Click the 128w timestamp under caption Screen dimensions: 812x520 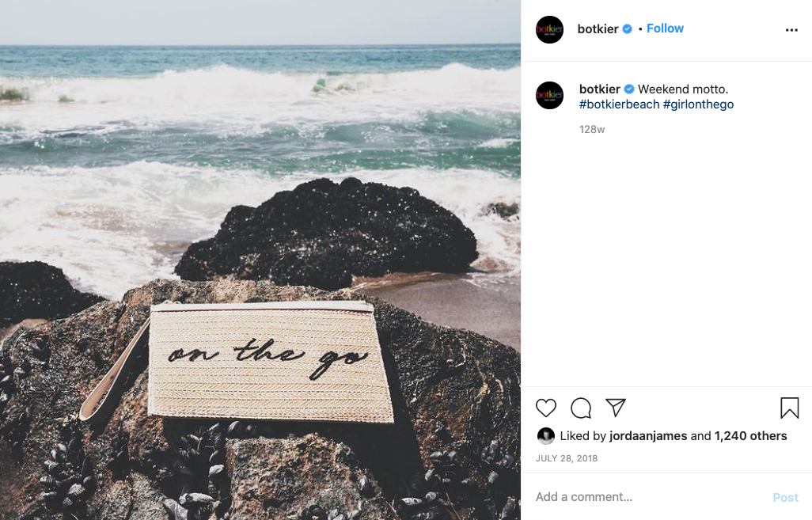592,130
